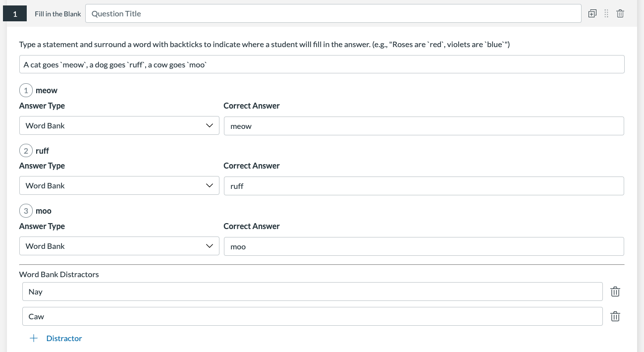Edit the Correct Answer field containing meow
Viewport: 644px width, 352px height.
pos(424,126)
